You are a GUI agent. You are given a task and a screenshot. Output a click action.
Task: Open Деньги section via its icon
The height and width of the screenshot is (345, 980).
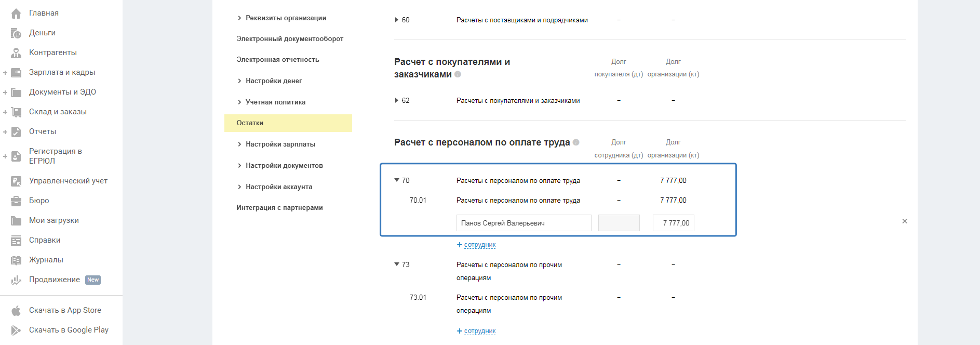click(x=16, y=33)
